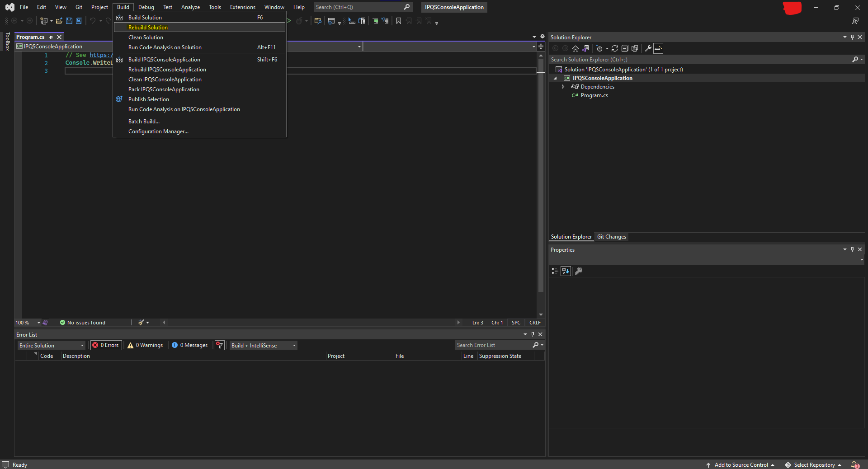Open the Entire Solution scope dropdown

coord(52,345)
